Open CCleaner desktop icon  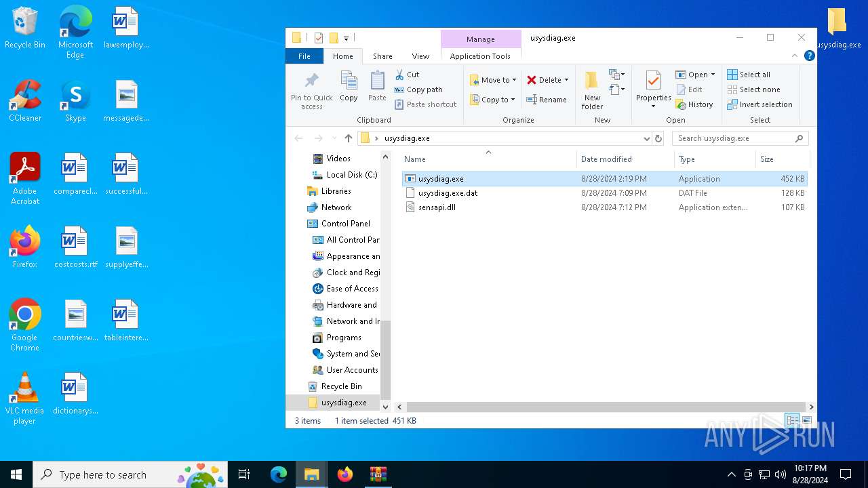point(25,102)
